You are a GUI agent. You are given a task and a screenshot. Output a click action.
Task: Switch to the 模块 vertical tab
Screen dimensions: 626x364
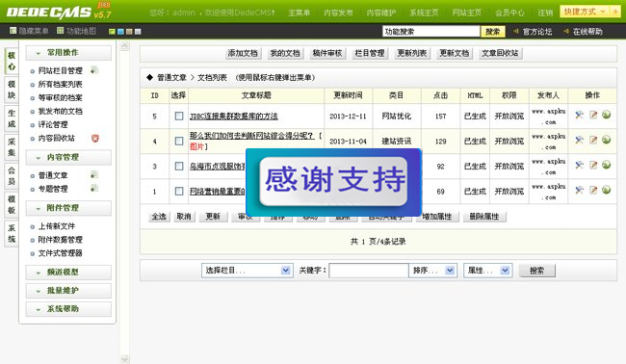(x=12, y=90)
